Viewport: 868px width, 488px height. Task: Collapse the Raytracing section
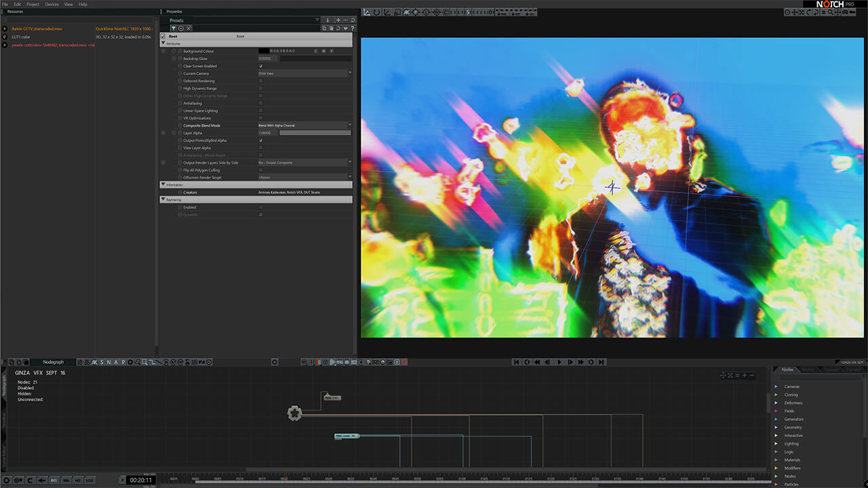point(163,199)
